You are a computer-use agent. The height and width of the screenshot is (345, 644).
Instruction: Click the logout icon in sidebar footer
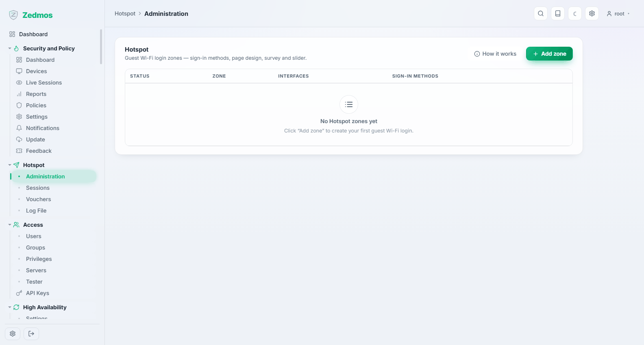(31, 334)
